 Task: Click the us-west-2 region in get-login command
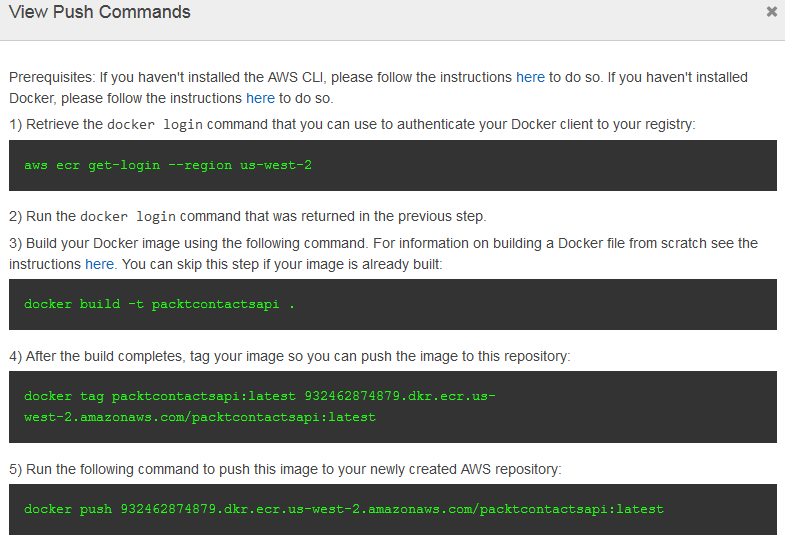click(276, 165)
